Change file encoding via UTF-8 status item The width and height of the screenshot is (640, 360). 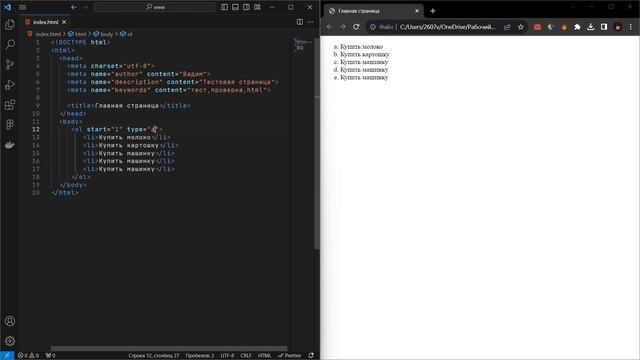tap(227, 356)
